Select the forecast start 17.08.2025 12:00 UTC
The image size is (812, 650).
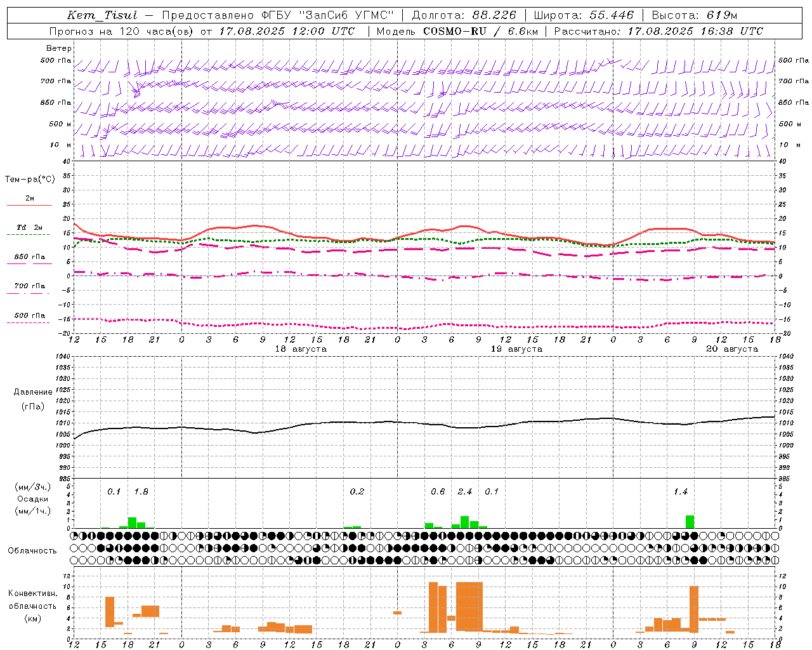click(x=287, y=31)
